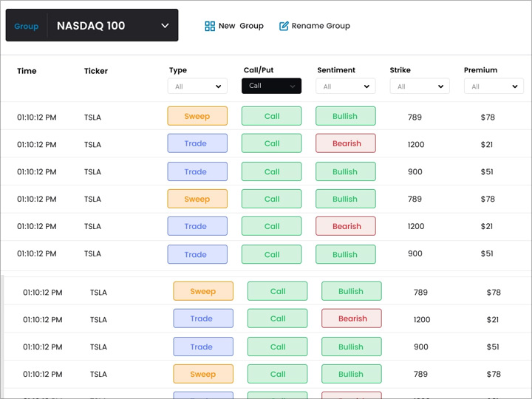
Task: Click the Rename Group pencil icon
Action: (x=284, y=26)
